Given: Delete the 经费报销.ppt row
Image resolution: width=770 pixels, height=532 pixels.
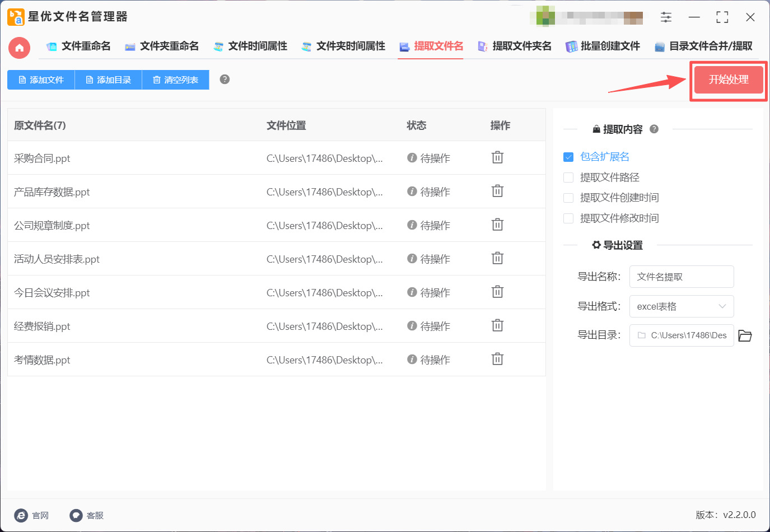Looking at the screenshot, I should (497, 326).
